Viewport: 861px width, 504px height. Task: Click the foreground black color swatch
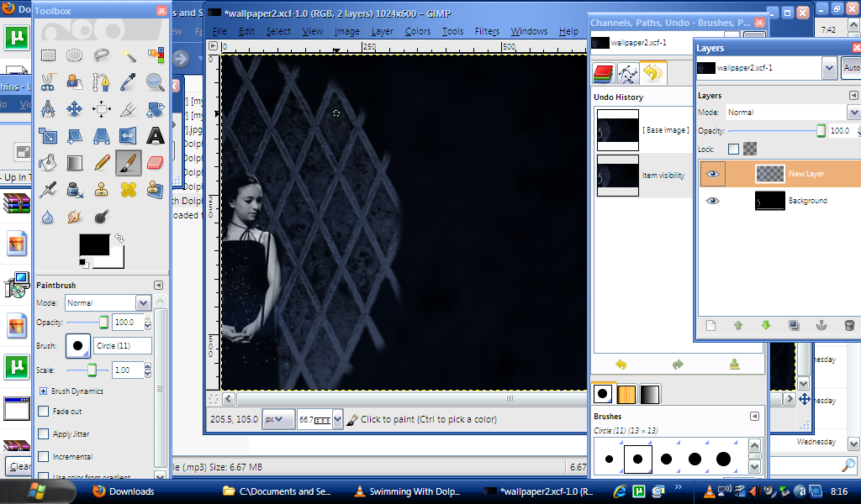[x=94, y=244]
